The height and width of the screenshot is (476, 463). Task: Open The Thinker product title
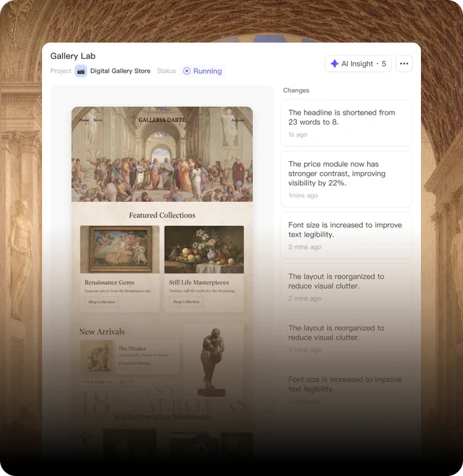tap(132, 349)
